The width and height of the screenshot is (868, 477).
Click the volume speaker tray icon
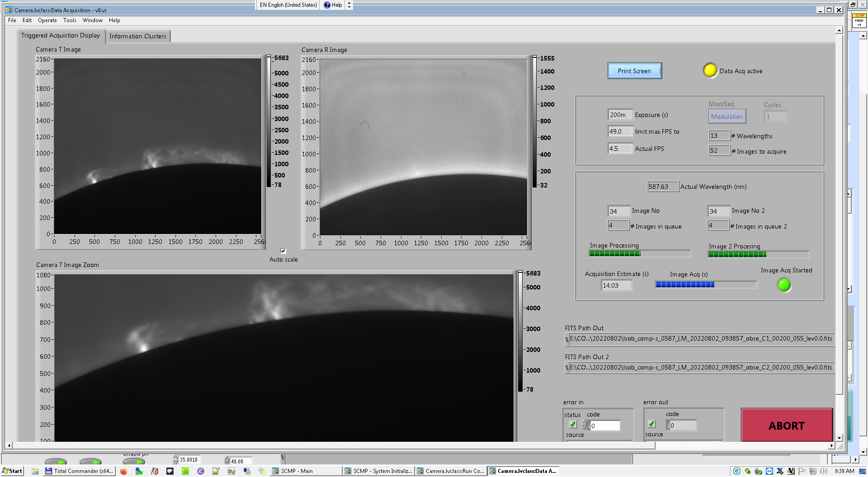tap(824, 471)
